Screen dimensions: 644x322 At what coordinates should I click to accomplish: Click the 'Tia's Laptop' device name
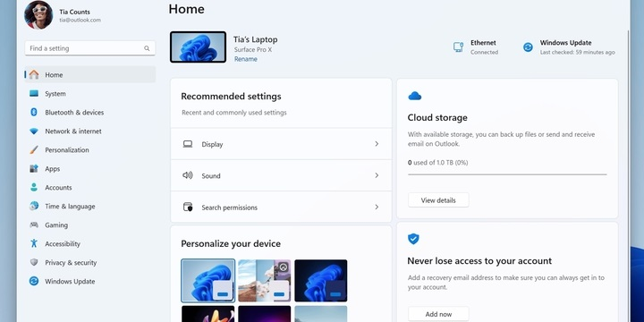tap(256, 39)
